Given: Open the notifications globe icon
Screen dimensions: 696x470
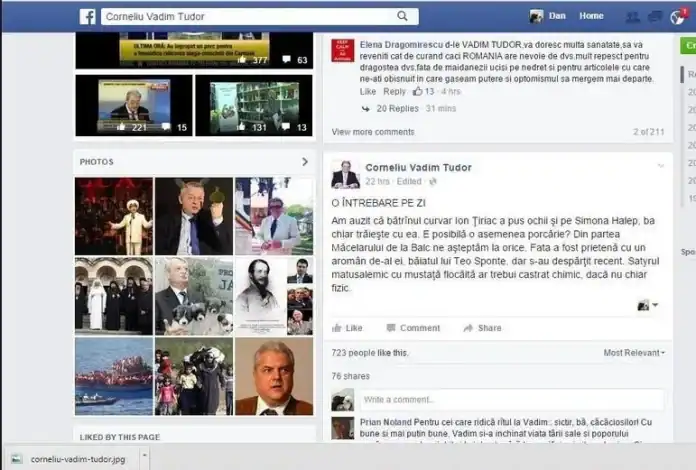Looking at the screenshot, I should click(x=677, y=17).
